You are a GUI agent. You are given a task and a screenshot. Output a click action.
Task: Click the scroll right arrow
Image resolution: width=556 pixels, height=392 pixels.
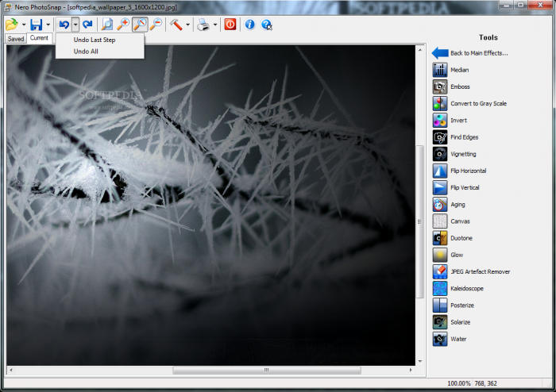pos(411,370)
